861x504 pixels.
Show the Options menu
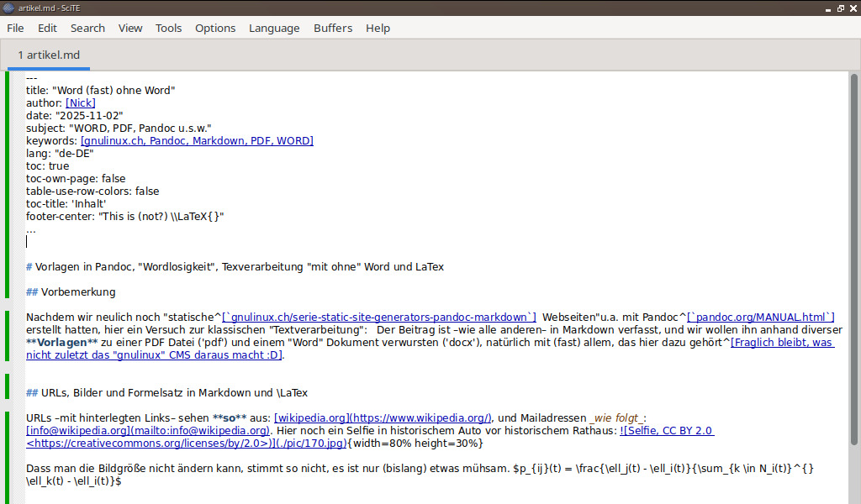215,28
